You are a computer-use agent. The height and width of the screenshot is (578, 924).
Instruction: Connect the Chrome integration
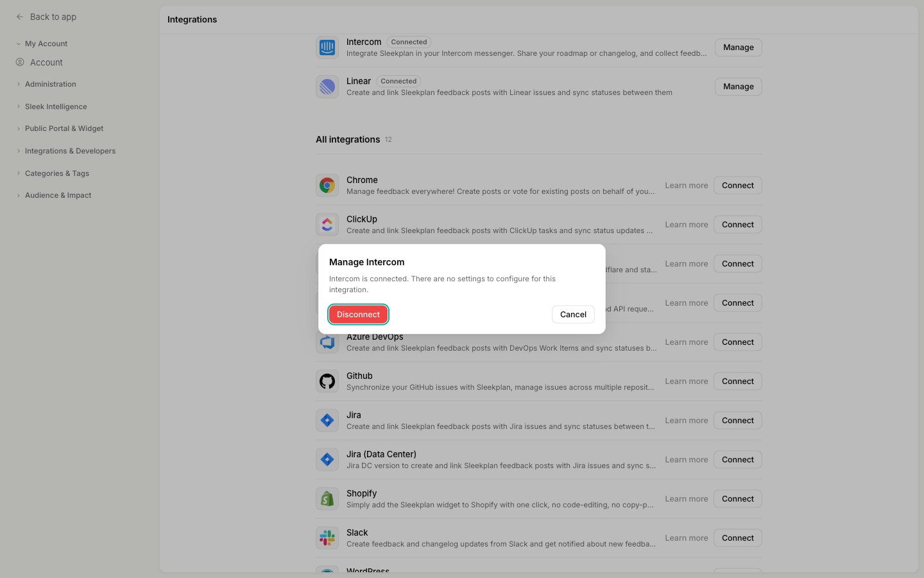point(738,186)
